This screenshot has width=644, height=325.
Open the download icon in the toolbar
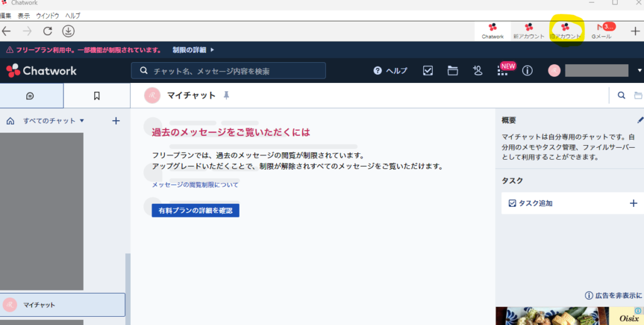[68, 31]
